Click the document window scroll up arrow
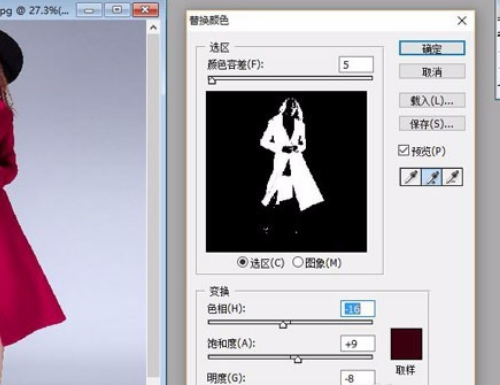The height and width of the screenshot is (385, 500). click(153, 28)
